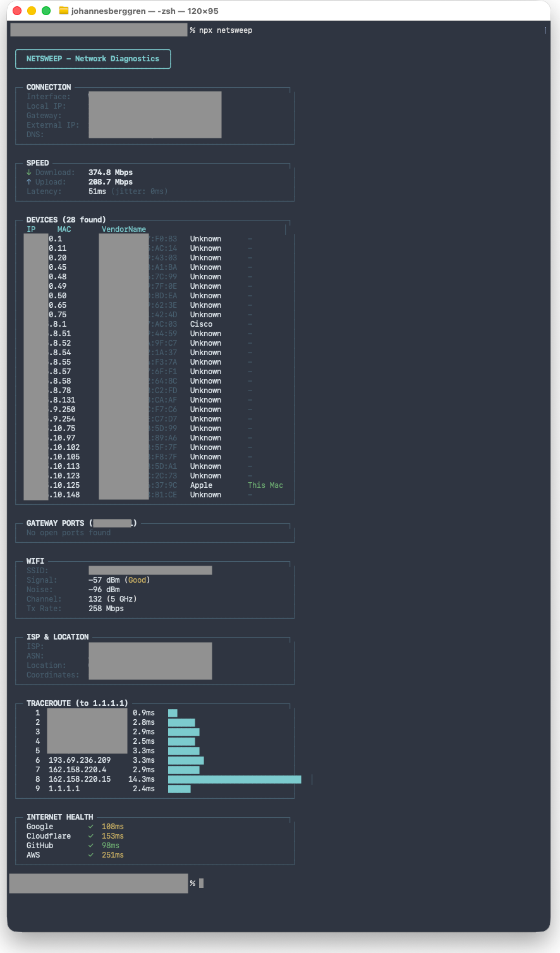Viewport: 560px width, 953px height.
Task: Click the CONNECTION section heading
Action: [x=49, y=87]
